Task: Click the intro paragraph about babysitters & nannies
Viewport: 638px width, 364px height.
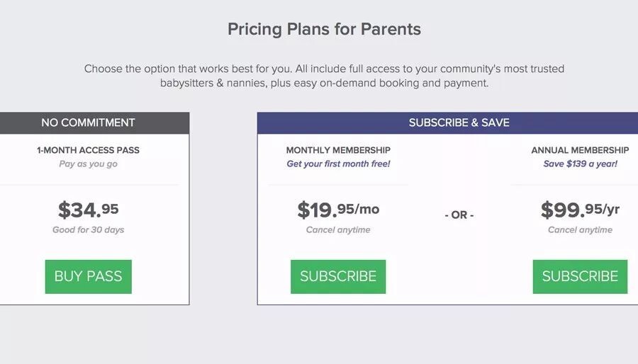Action: pos(324,76)
